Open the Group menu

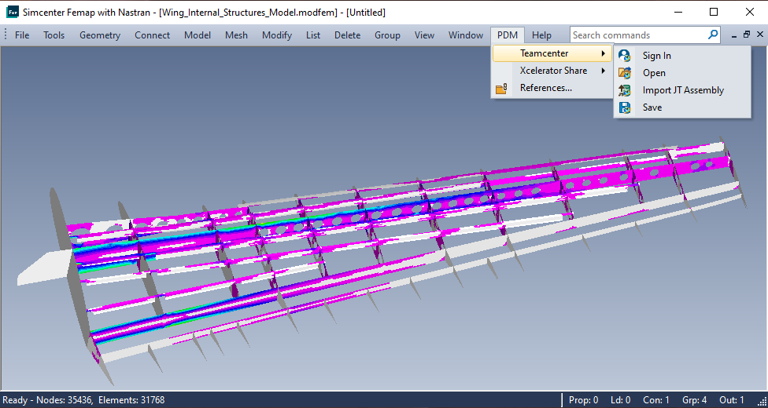pyautogui.click(x=387, y=35)
